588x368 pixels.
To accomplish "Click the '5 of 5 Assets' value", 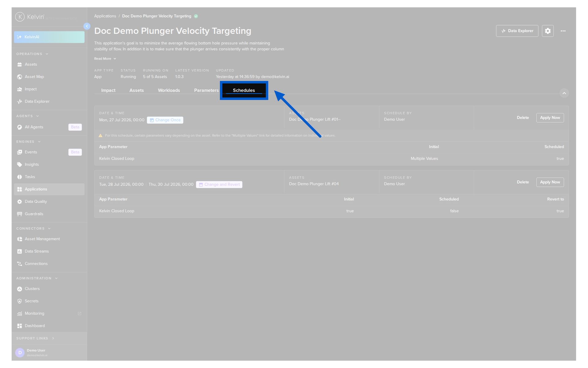I will pos(155,77).
